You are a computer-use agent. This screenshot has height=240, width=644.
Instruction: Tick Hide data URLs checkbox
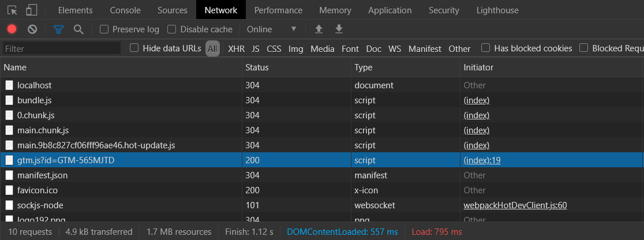134,48
